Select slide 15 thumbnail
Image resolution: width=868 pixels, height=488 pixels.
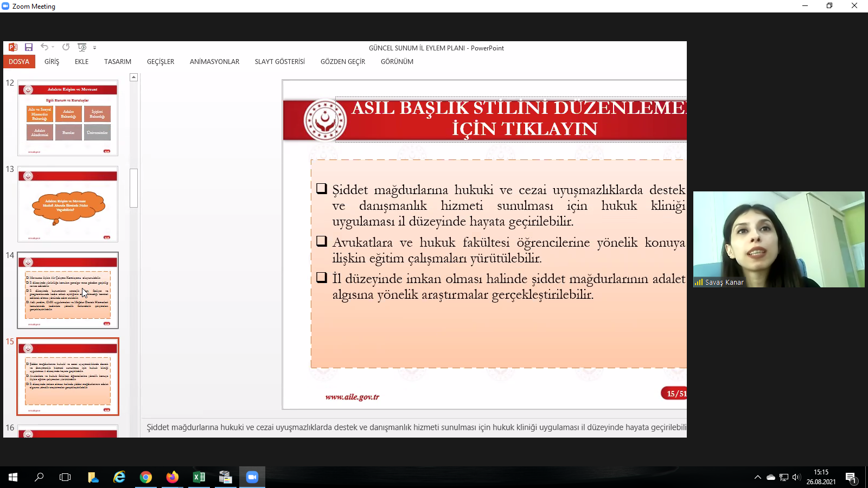point(68,376)
